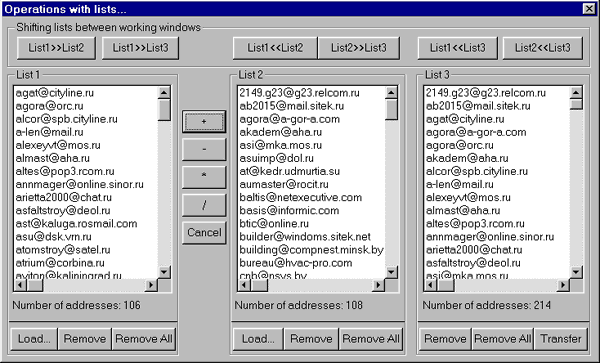600x363 pixels.
Task: Click Remove All under List 1
Action: point(144,339)
